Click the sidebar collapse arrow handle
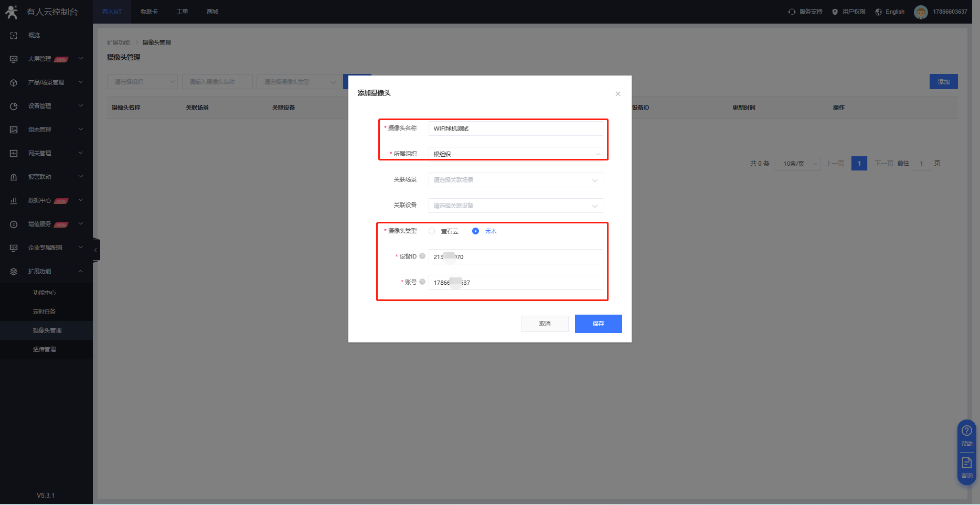Screen dimensions: 980x505 (95, 250)
